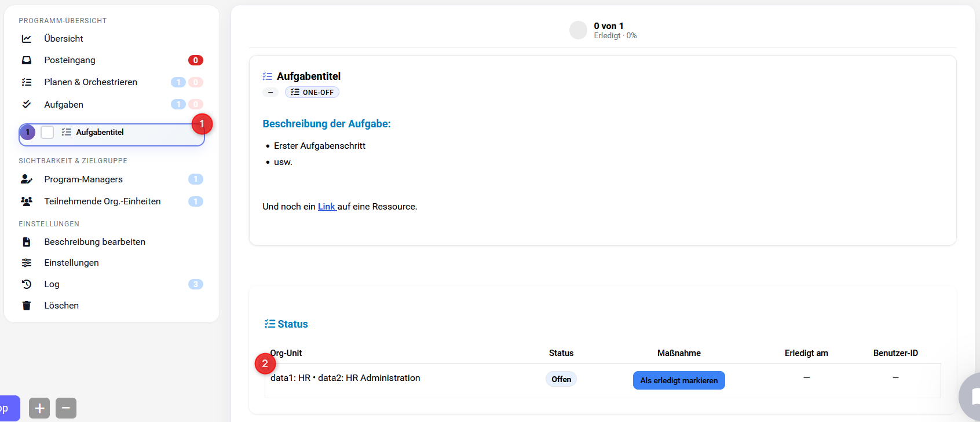Viewport: 980px width, 422px height.
Task: Click the Aufgaben double-check icon
Action: pyautogui.click(x=27, y=105)
